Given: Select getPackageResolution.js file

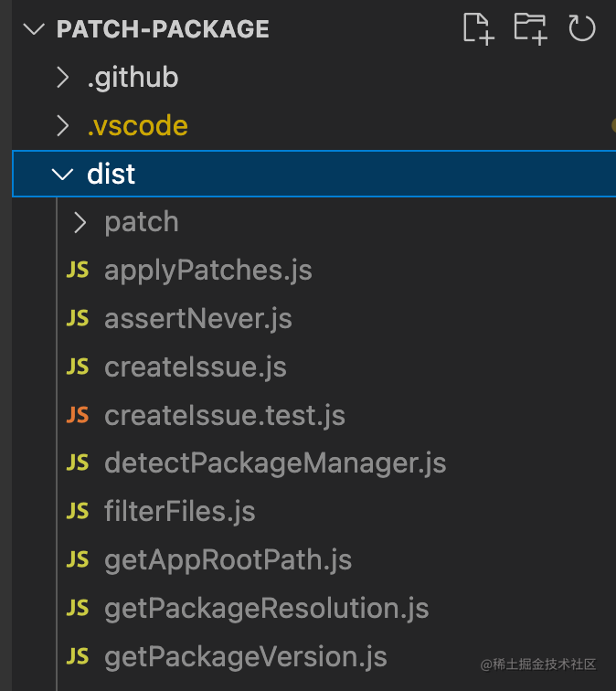Looking at the screenshot, I should (x=266, y=608).
